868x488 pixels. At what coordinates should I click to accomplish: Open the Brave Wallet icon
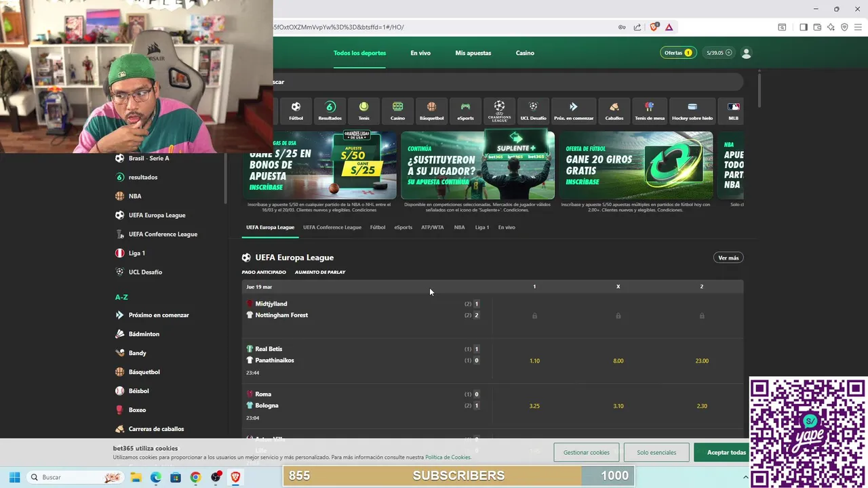(817, 27)
